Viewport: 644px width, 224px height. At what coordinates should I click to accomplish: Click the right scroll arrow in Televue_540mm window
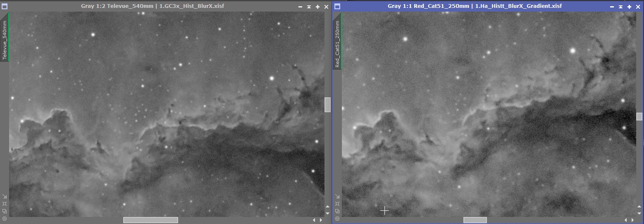tap(321, 220)
